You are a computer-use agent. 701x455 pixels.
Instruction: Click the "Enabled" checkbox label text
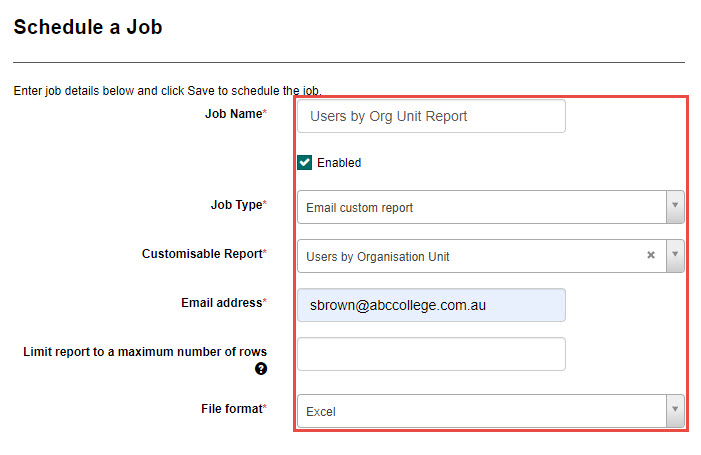pos(339,163)
